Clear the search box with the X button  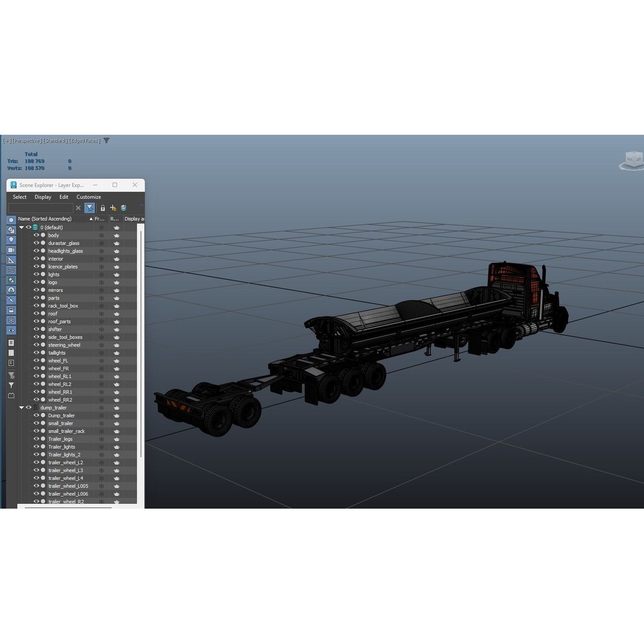click(x=78, y=208)
